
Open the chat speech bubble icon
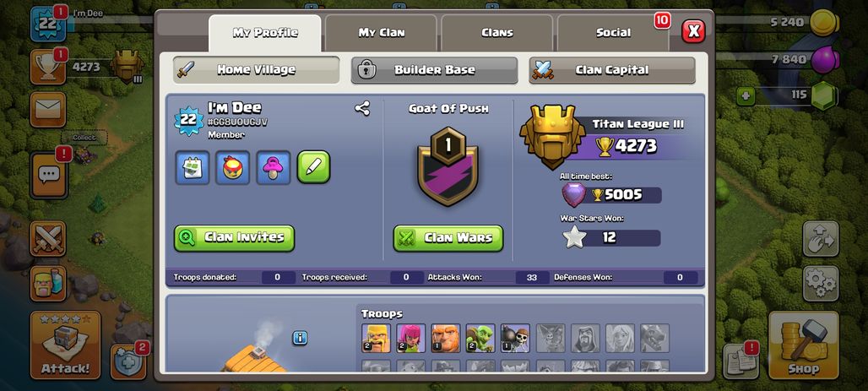click(49, 176)
